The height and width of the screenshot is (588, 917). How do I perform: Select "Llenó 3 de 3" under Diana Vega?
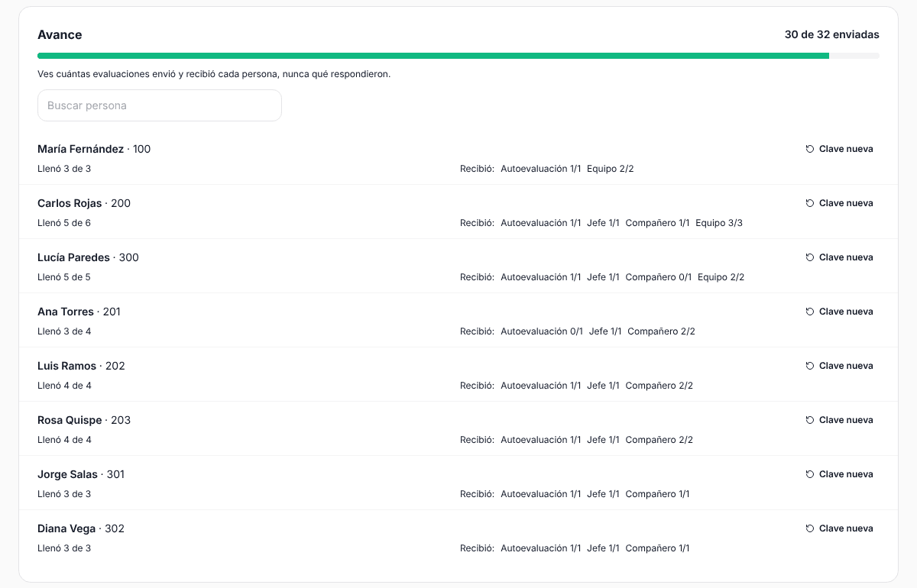64,548
